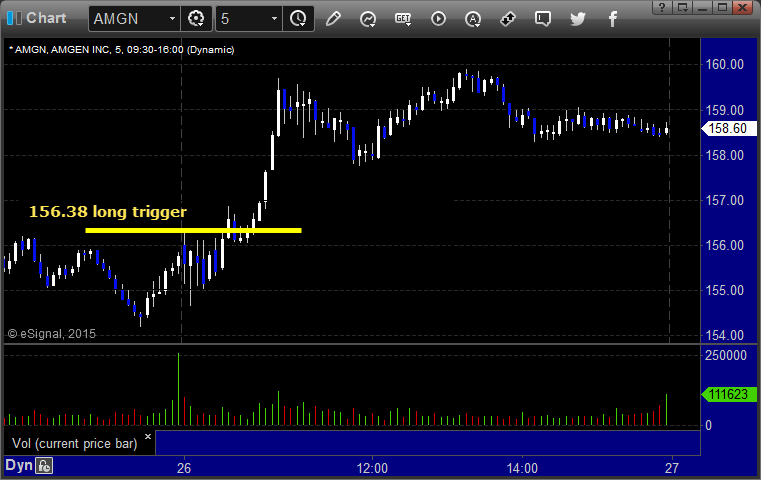Viewport: 761px width, 480px height.
Task: Click the GET tools icon
Action: click(x=403, y=19)
